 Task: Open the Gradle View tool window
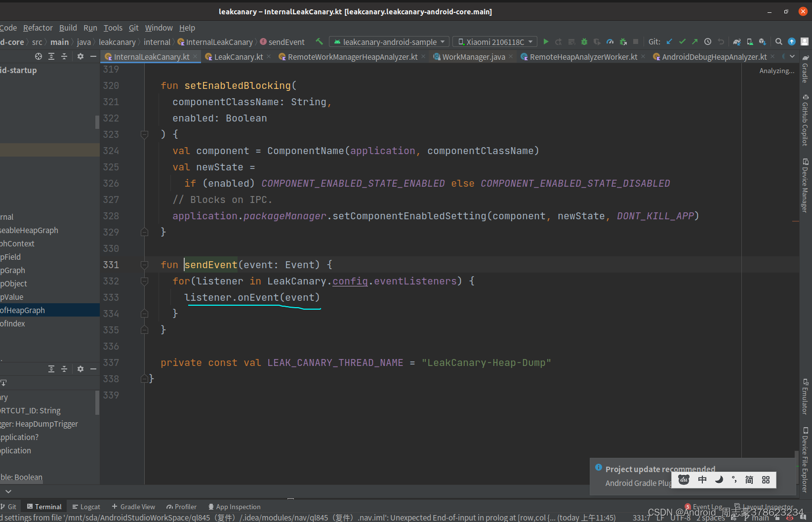click(x=133, y=507)
